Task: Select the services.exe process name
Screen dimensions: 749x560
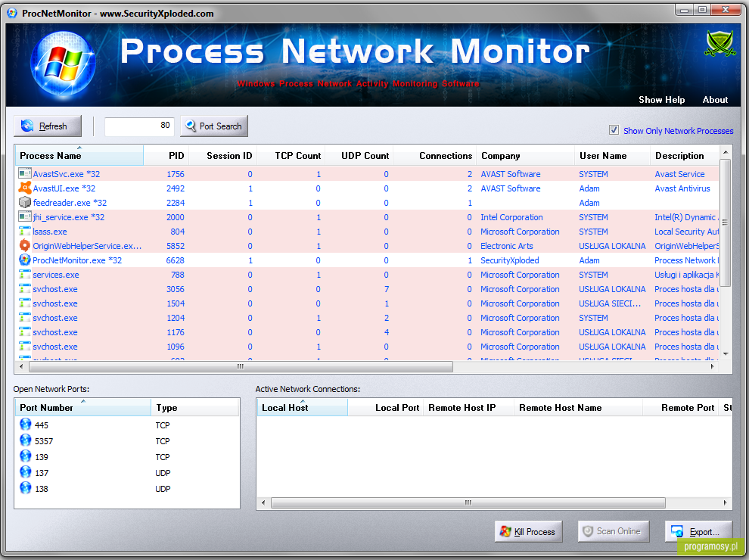Action: (x=56, y=274)
